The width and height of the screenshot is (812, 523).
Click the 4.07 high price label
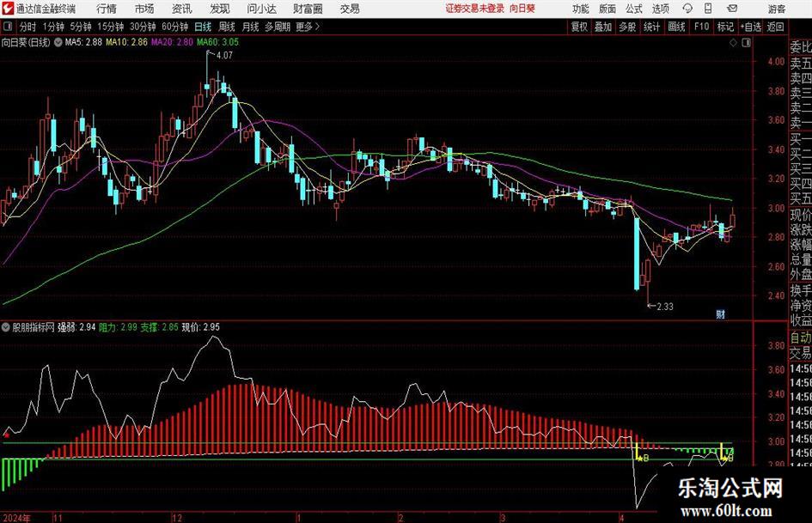(225, 55)
